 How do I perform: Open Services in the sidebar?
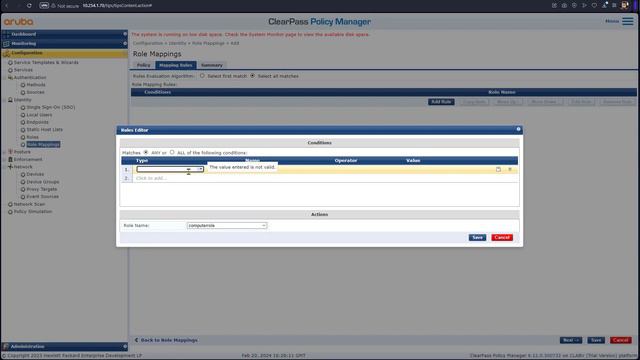(x=23, y=70)
